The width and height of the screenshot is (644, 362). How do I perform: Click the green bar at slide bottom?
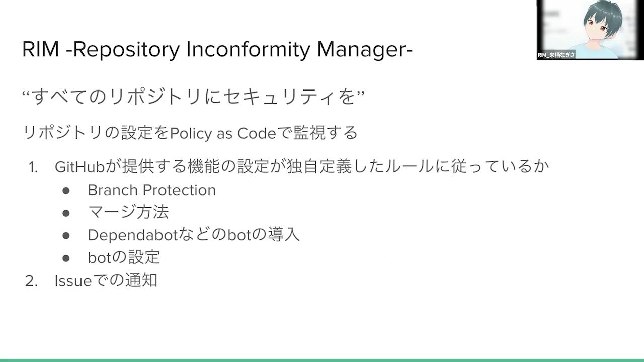click(322, 360)
